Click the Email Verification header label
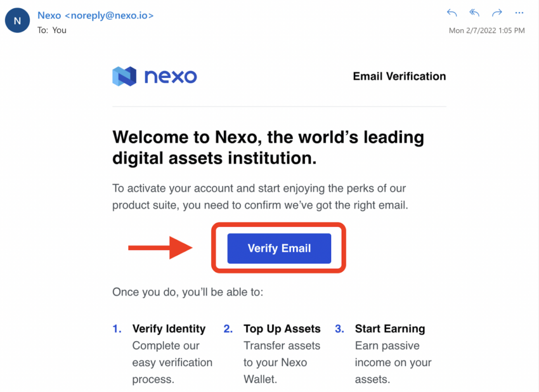 pos(399,76)
